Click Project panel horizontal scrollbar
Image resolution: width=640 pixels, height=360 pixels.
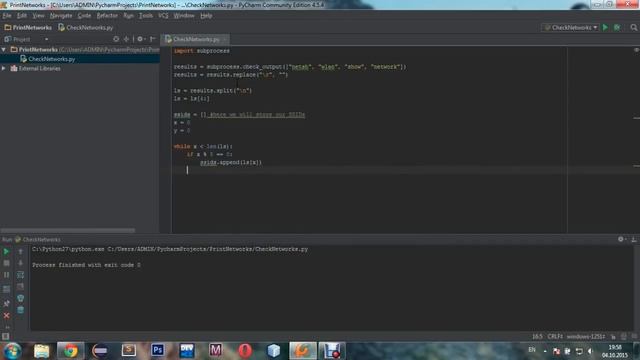coord(68,230)
